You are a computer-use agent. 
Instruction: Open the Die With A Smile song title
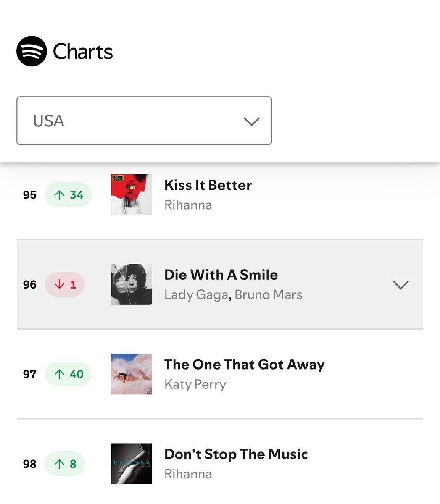221,275
